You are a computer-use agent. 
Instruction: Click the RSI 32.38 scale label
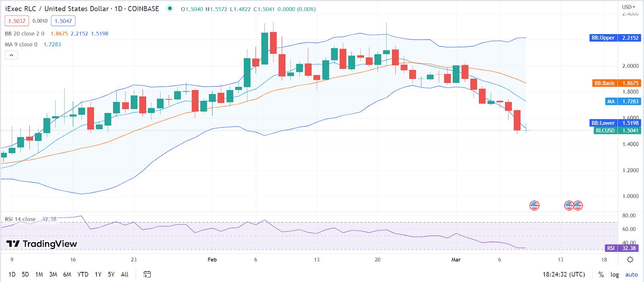pyautogui.click(x=621, y=248)
